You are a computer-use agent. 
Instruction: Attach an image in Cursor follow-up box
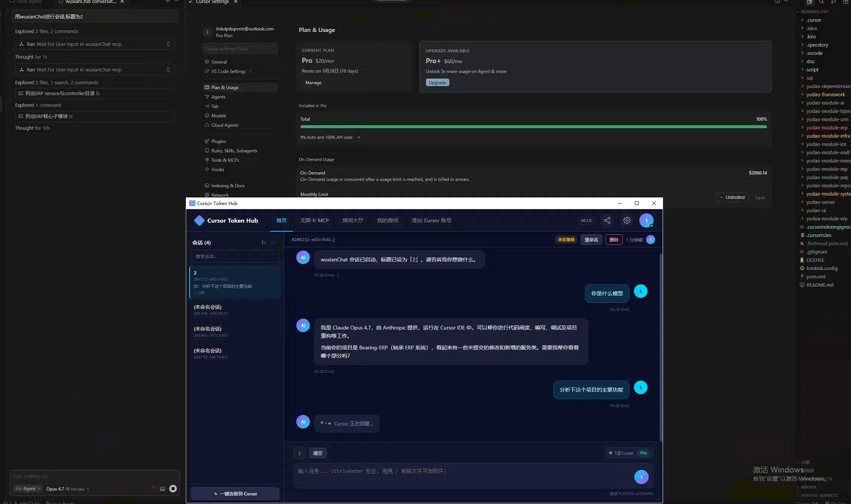pyautogui.click(x=162, y=489)
